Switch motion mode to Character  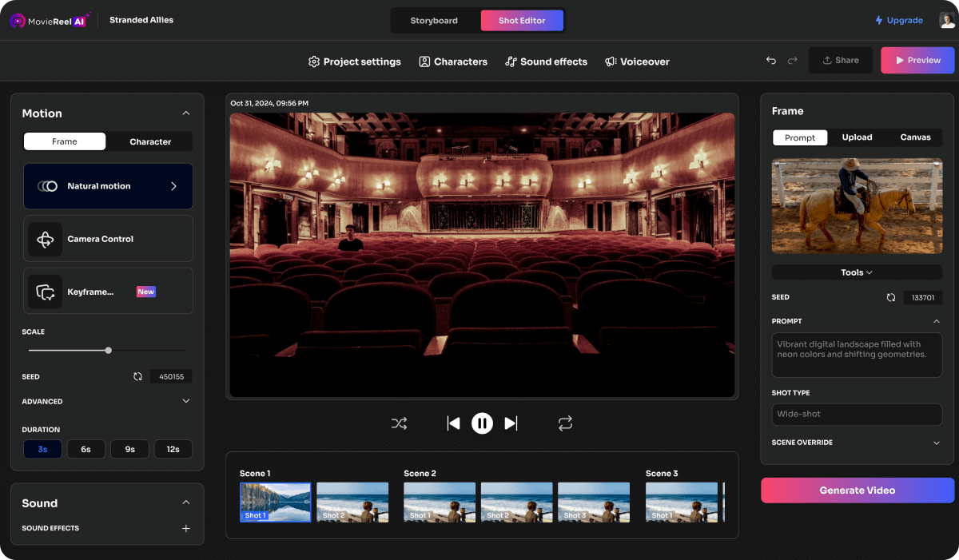tap(149, 141)
